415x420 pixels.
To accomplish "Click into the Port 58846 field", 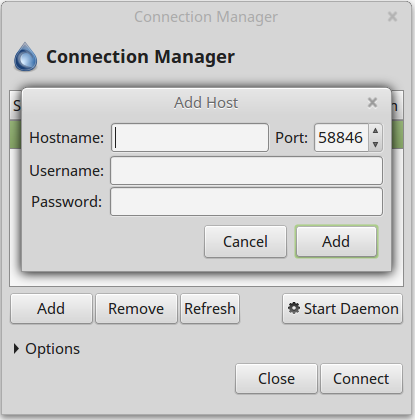I will tap(341, 138).
